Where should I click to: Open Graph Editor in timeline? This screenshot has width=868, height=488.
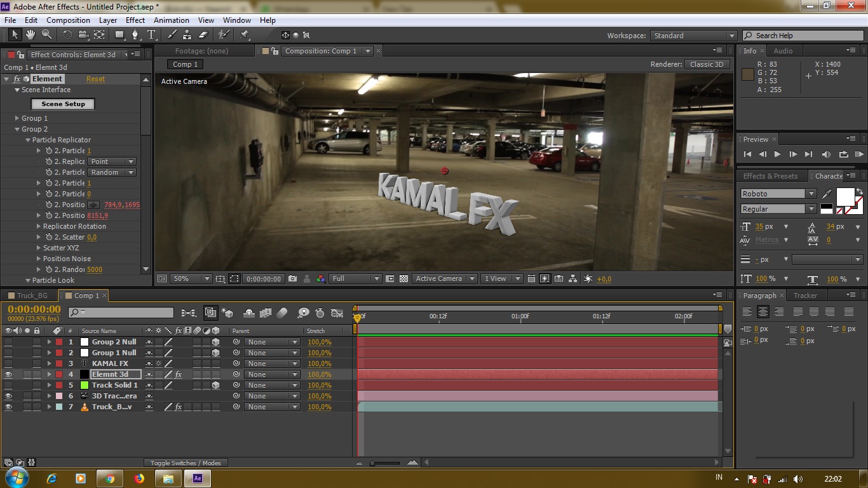337,313
